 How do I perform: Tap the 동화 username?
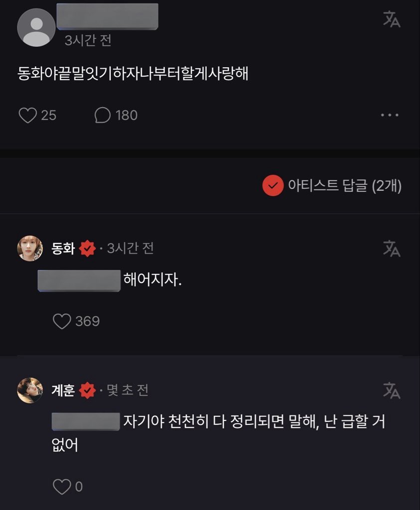[x=63, y=248]
